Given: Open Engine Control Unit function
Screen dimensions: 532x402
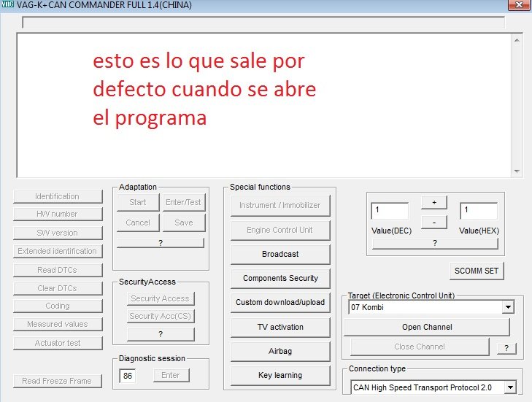Looking at the screenshot, I should 280,231.
